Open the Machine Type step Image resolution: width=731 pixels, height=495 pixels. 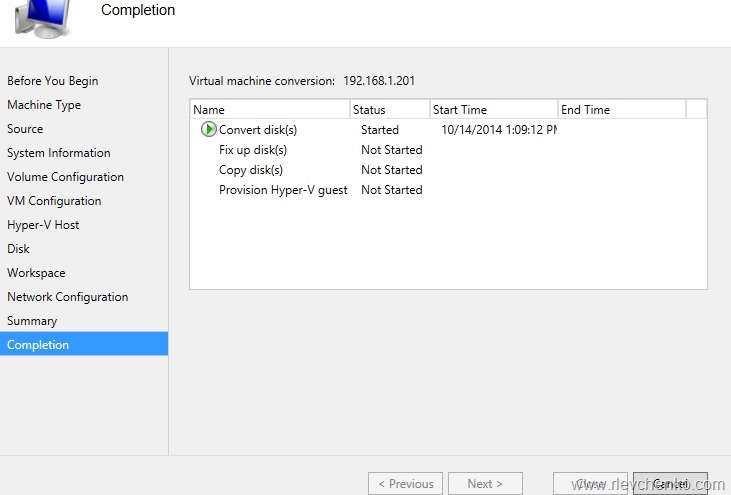44,105
